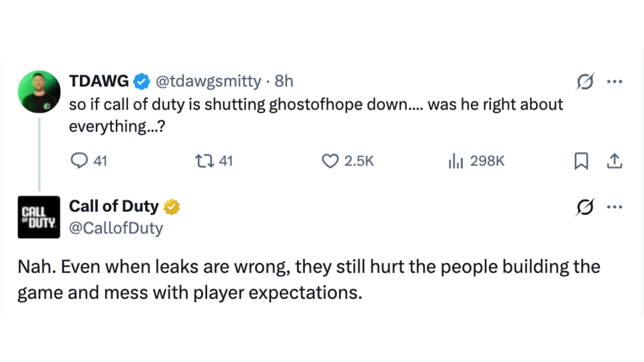The height and width of the screenshot is (362, 644).
Task: Click the 8h timestamp on the tweet
Action: 284,81
